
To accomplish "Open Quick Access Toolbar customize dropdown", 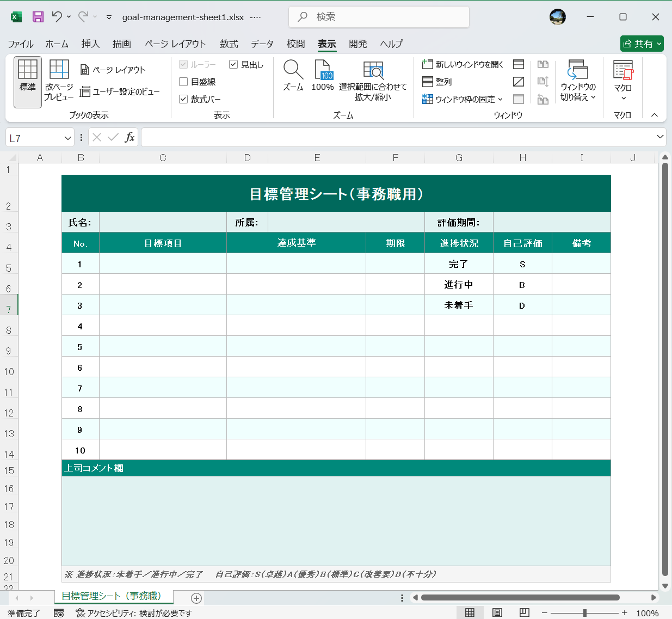I will tap(109, 17).
